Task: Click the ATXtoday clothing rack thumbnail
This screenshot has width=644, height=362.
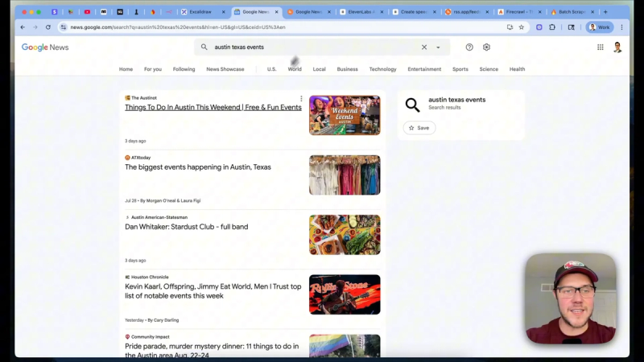Action: click(345, 175)
